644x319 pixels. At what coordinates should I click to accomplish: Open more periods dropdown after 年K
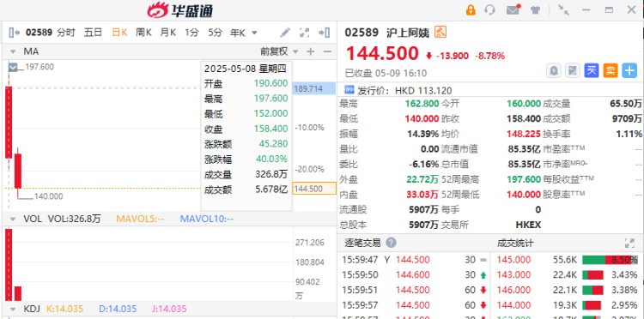point(254,33)
